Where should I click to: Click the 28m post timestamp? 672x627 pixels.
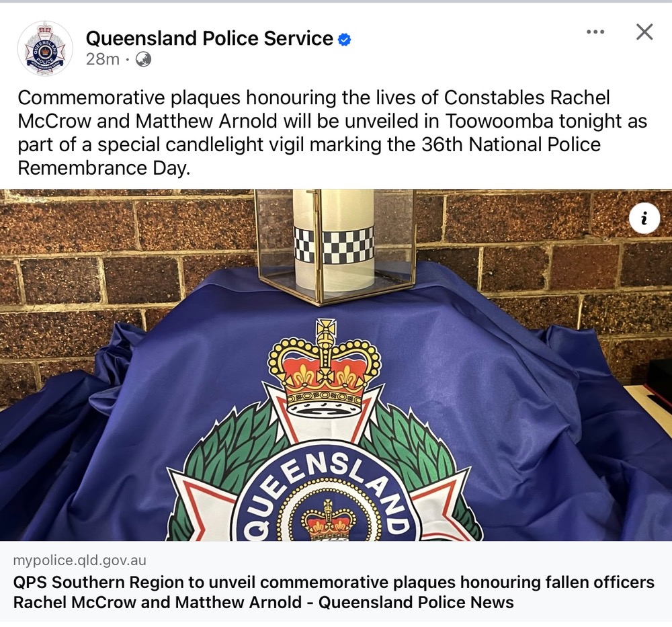[x=102, y=59]
